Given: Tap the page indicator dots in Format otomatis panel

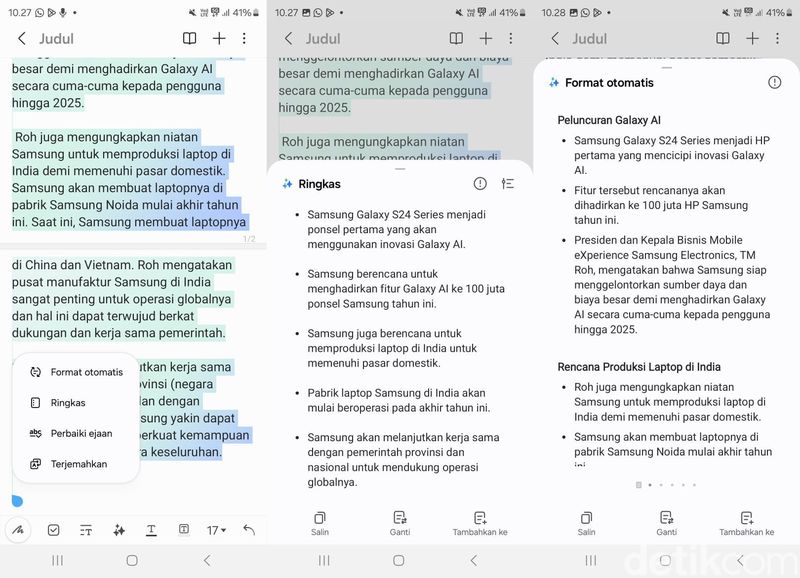Looking at the screenshot, I should tap(666, 485).
